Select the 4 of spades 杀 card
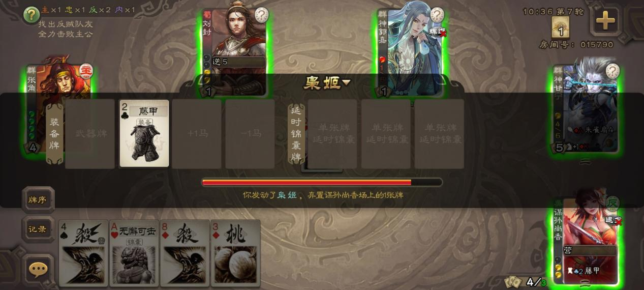Screen dimensions: 644x290 83,253
